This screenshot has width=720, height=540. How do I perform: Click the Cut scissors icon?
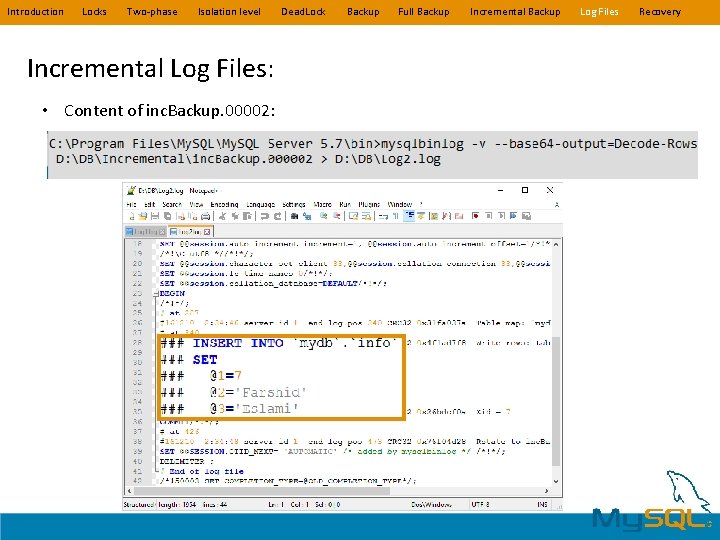[x=222, y=216]
